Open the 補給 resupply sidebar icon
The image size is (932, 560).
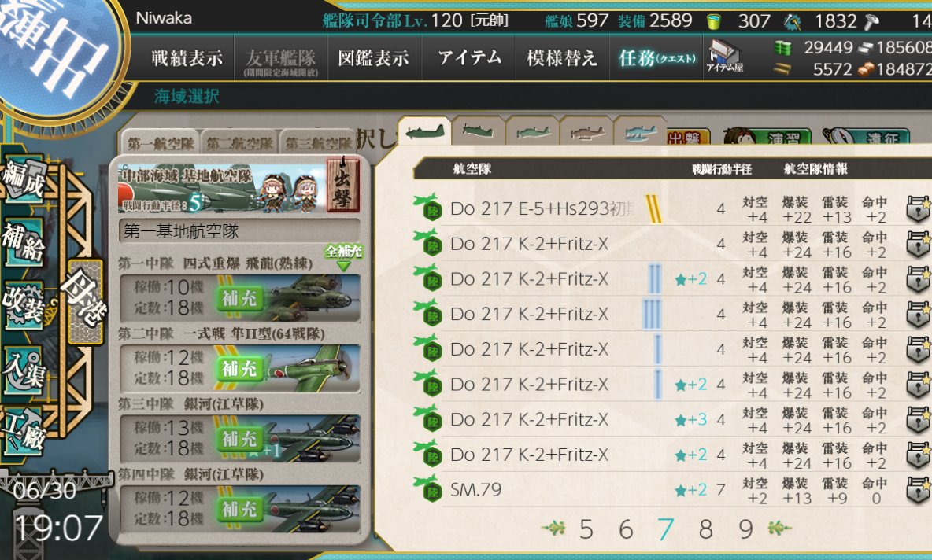[x=24, y=241]
